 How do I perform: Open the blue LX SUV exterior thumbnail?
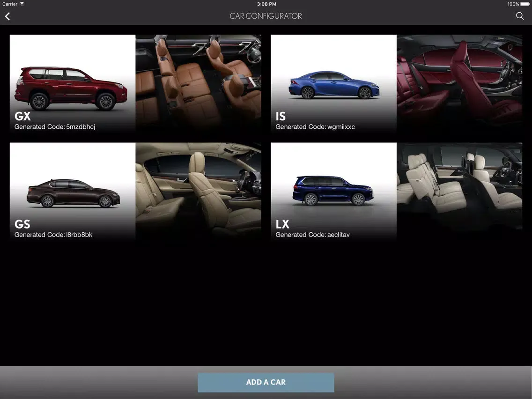pyautogui.click(x=333, y=192)
